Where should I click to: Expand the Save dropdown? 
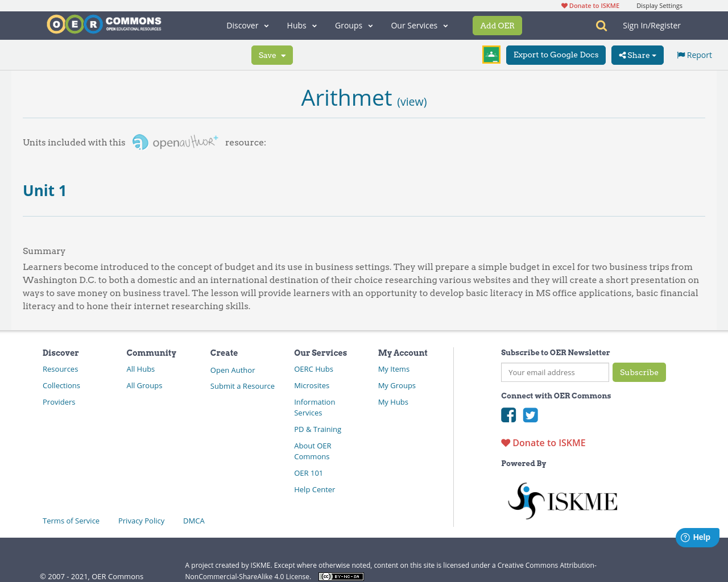[272, 55]
